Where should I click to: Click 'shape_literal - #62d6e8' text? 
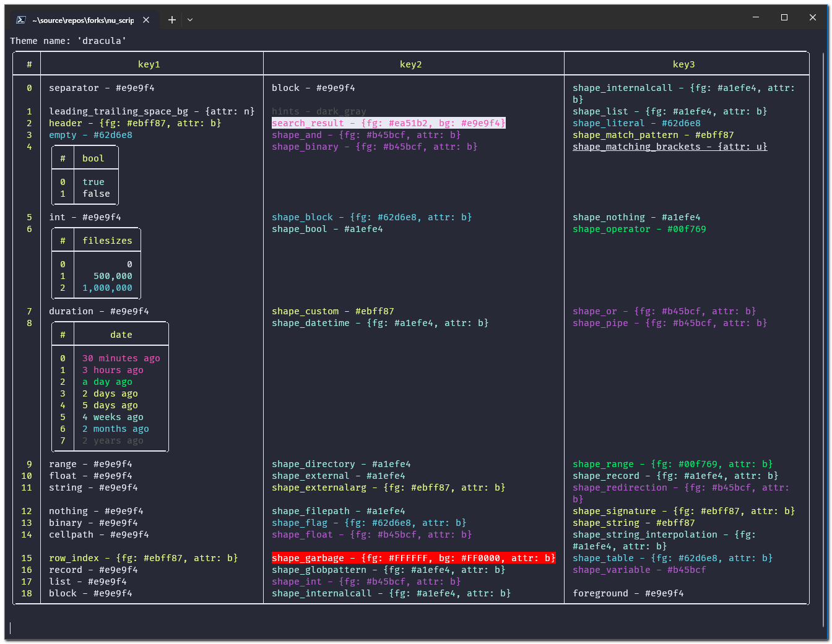coord(637,123)
